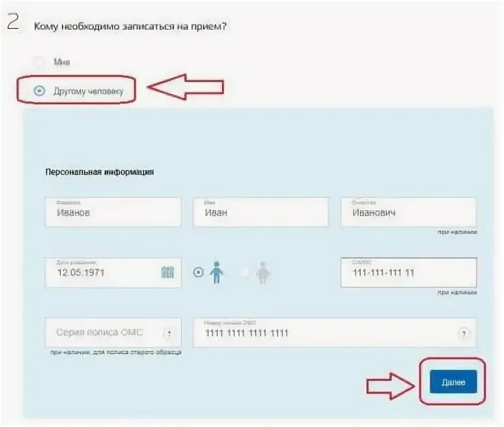
Task: Focus the surname field with 'Иванов'
Action: click(113, 212)
